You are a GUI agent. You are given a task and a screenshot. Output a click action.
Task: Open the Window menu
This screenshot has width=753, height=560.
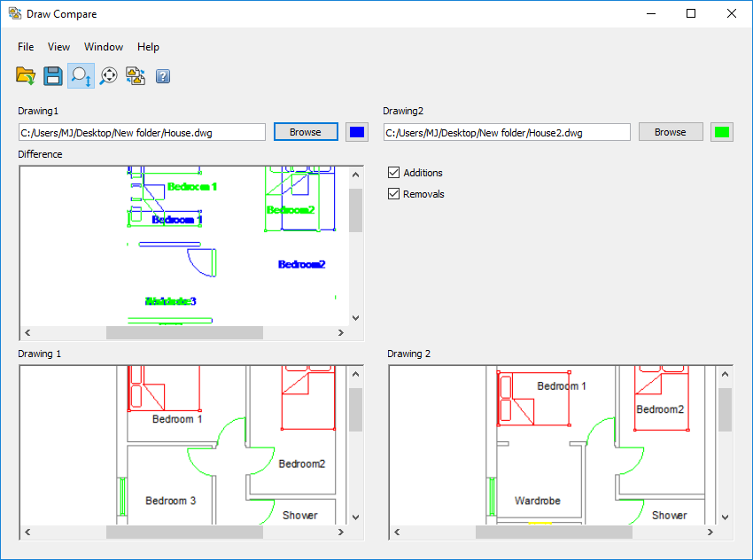[x=103, y=46]
